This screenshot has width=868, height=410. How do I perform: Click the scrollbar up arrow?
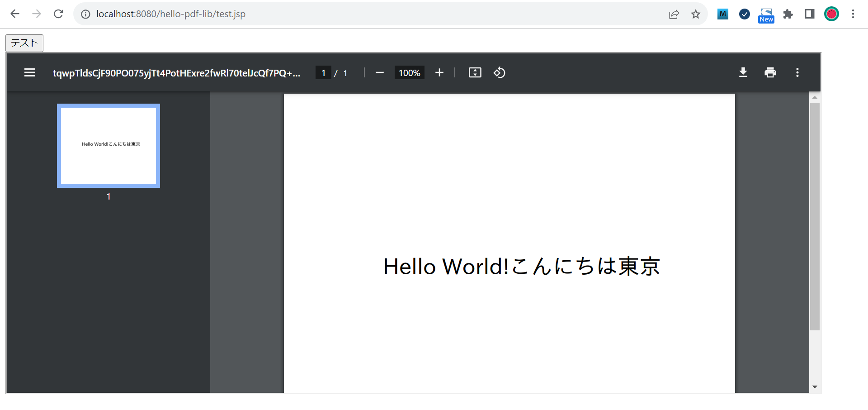(815, 97)
